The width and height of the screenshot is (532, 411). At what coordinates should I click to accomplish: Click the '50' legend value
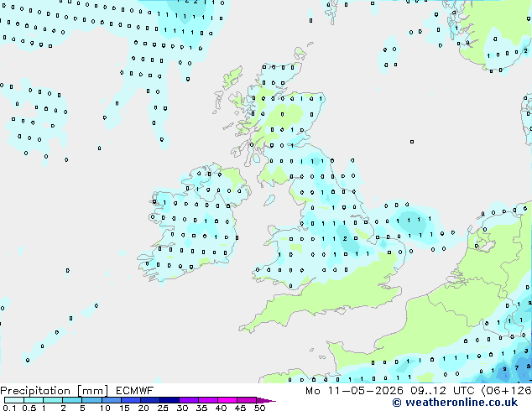click(x=260, y=408)
